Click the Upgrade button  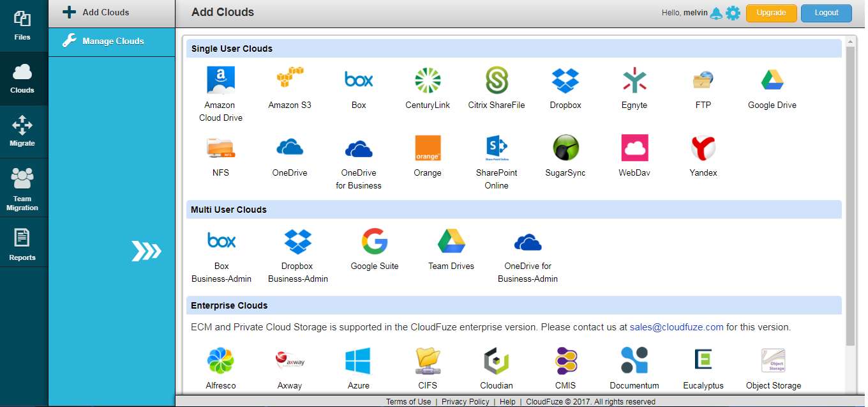point(772,13)
